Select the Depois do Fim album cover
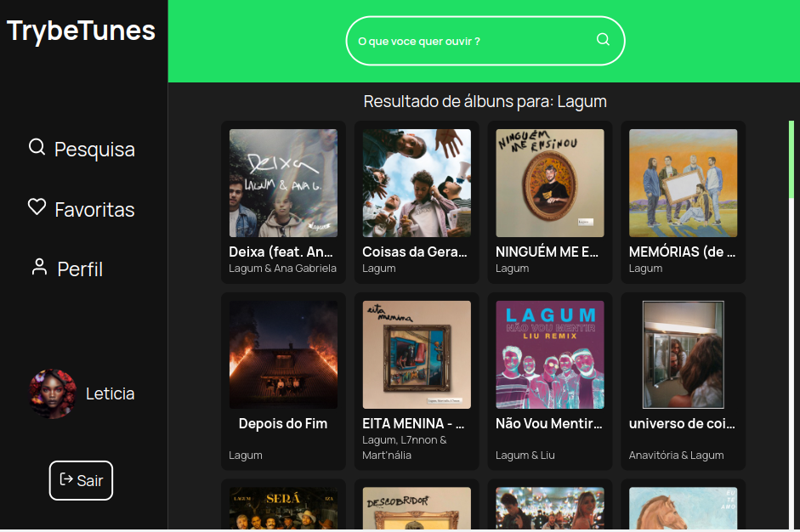The image size is (800, 532). (x=283, y=354)
